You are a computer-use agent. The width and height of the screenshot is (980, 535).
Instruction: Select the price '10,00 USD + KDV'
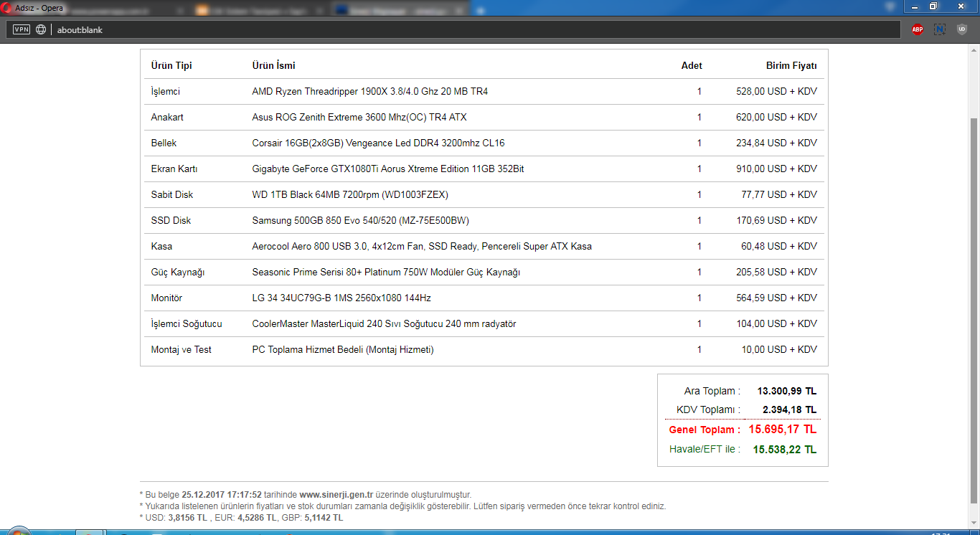point(779,349)
